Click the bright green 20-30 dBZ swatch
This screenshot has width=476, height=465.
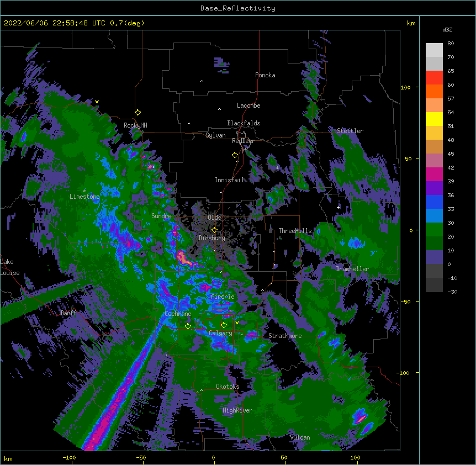(434, 230)
